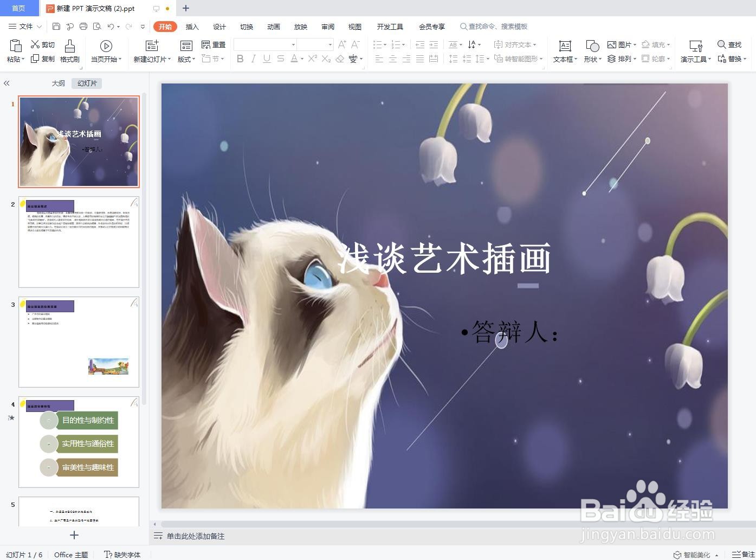The width and height of the screenshot is (756, 560).
Task: Select slide 4 thumbnail
Action: pyautogui.click(x=79, y=442)
